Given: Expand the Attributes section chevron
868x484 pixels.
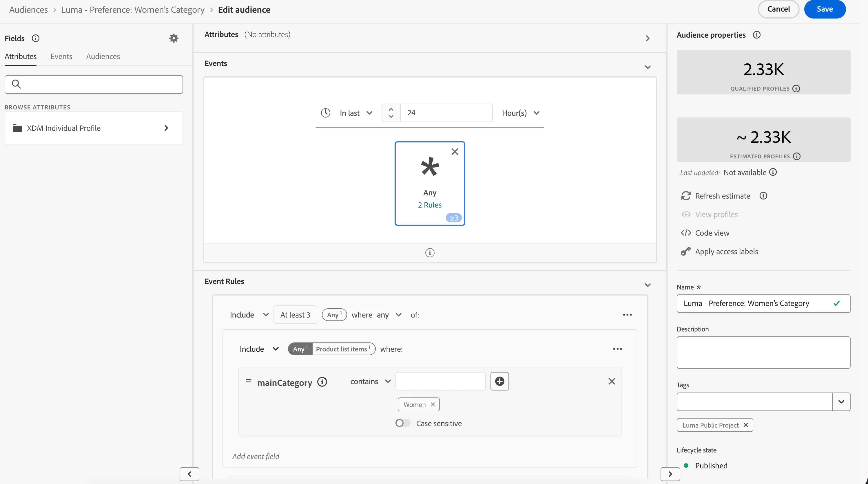Looking at the screenshot, I should (x=647, y=38).
